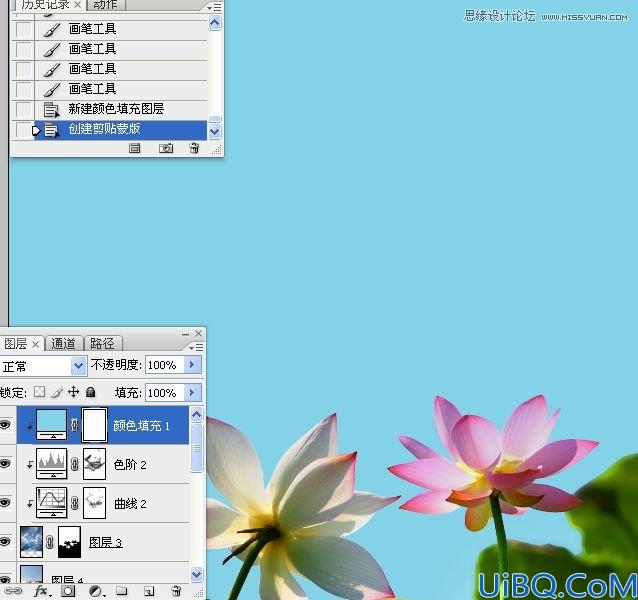Open the Layers panel flyout menu
This screenshot has width=638, height=600.
tap(196, 347)
